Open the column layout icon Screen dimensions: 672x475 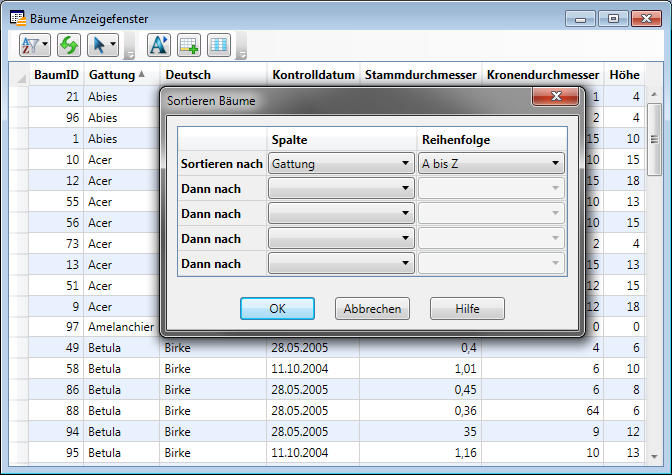coord(219,45)
